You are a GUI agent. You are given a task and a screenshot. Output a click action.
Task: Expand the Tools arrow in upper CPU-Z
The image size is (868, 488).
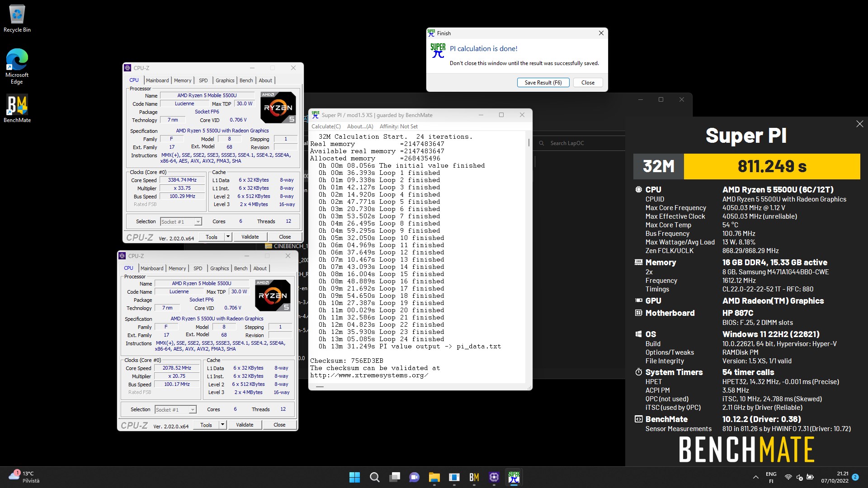coord(228,237)
